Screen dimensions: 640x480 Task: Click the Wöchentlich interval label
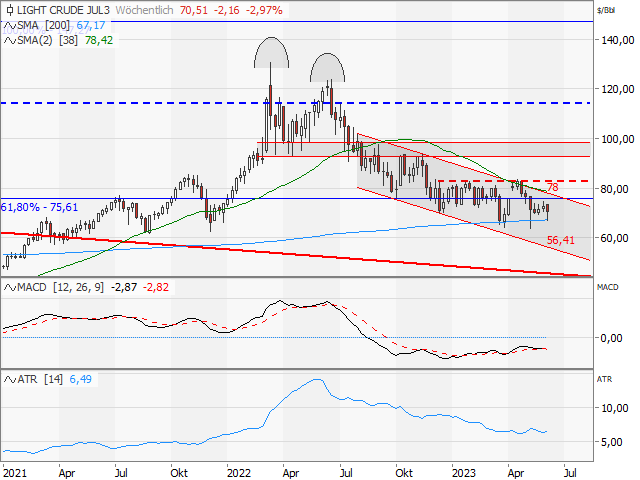(x=144, y=10)
